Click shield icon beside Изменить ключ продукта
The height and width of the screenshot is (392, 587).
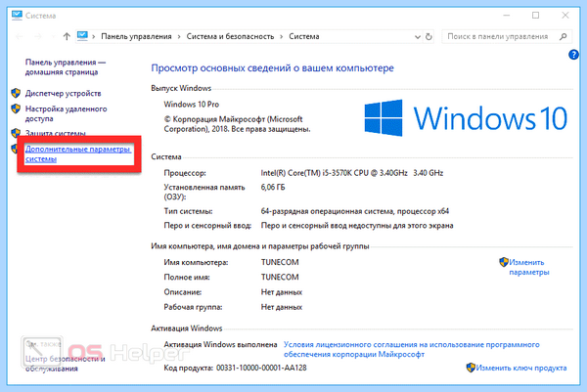coord(471,368)
